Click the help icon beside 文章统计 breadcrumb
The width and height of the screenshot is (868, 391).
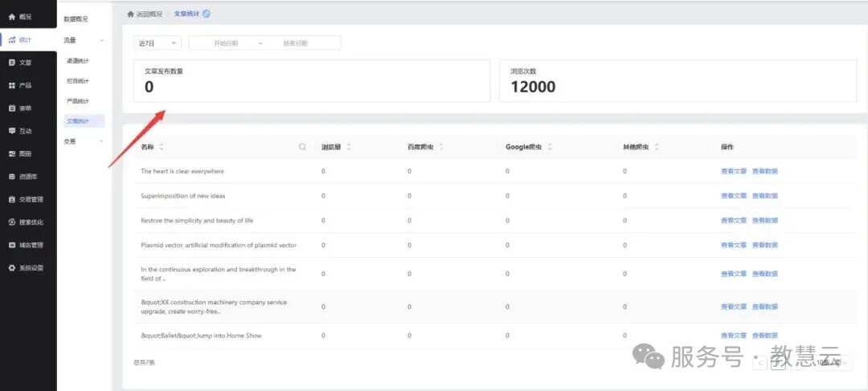[207, 14]
